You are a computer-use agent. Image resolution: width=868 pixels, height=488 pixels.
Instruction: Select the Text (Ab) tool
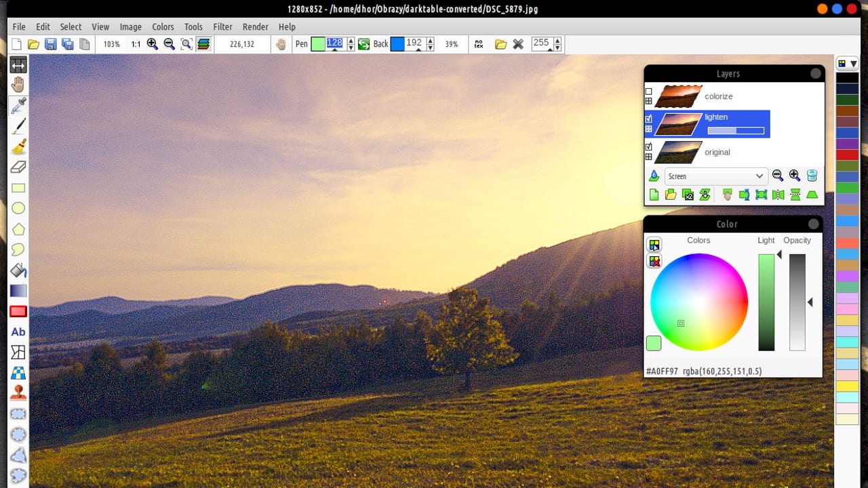[x=18, y=331]
